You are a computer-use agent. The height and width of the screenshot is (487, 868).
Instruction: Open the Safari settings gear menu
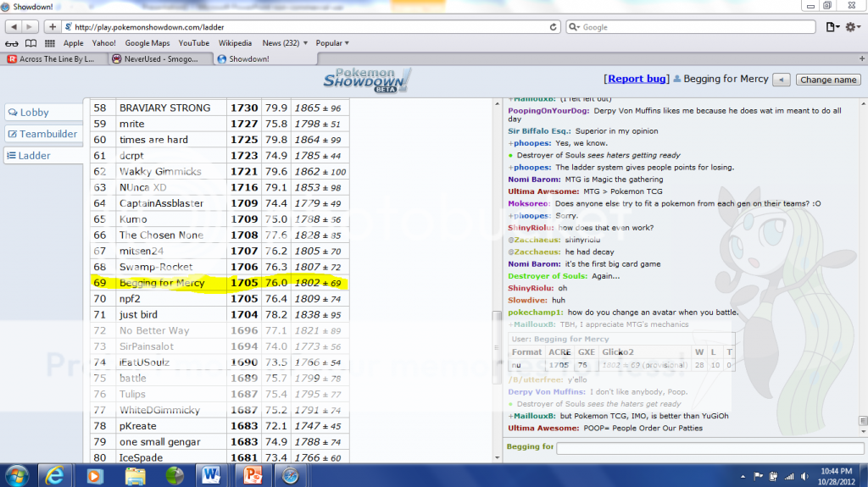coord(852,27)
